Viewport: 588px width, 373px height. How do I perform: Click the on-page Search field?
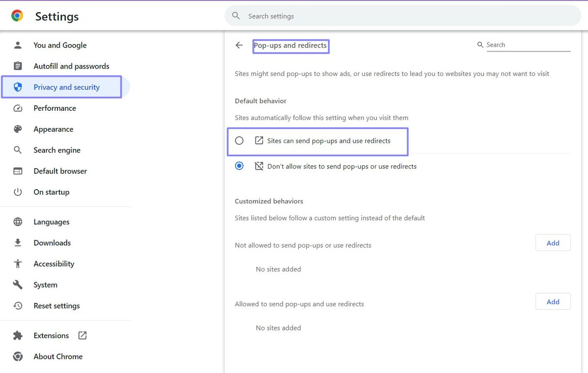tap(524, 44)
